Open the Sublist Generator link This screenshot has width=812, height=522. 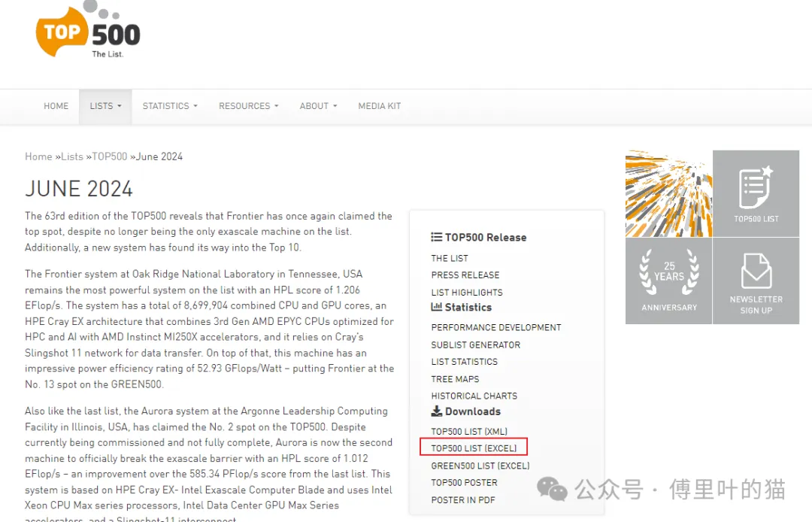point(475,345)
